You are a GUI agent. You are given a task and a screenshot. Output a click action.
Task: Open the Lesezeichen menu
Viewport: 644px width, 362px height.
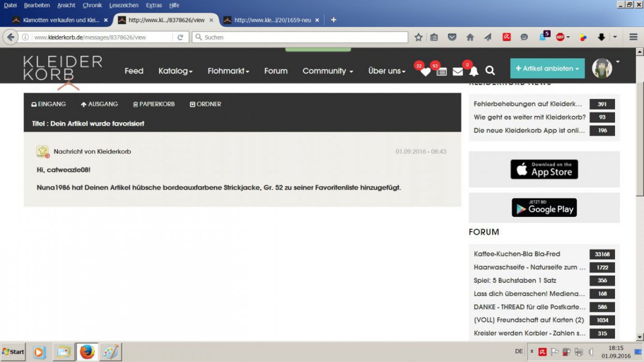[x=124, y=5]
